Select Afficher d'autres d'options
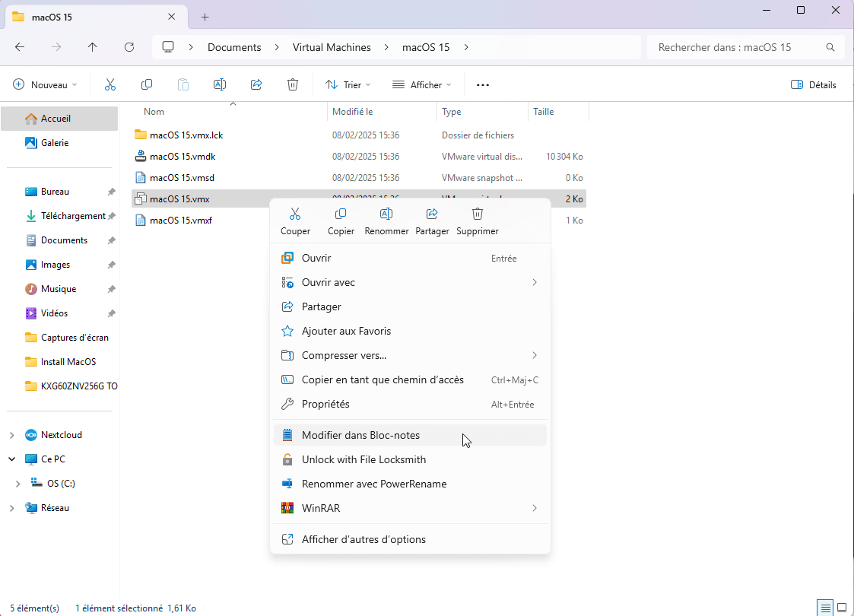854x616 pixels. click(x=410, y=540)
